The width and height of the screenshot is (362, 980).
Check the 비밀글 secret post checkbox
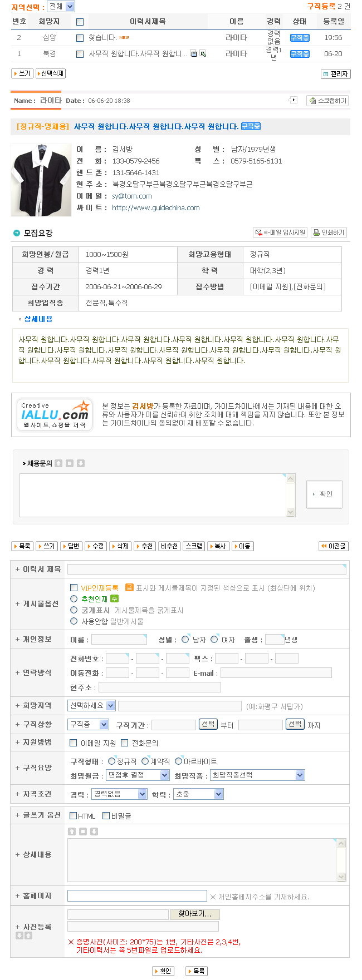[106, 816]
